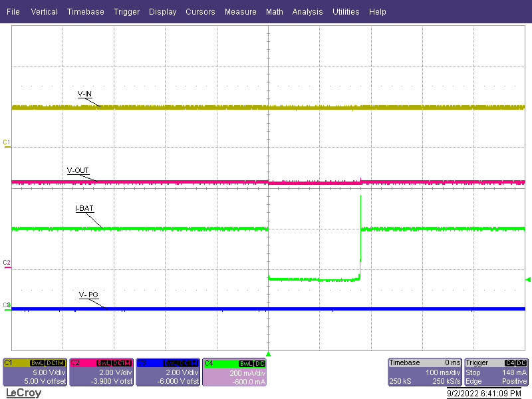
Task: Click the C2 channel marker on left edge
Action: click(5, 263)
